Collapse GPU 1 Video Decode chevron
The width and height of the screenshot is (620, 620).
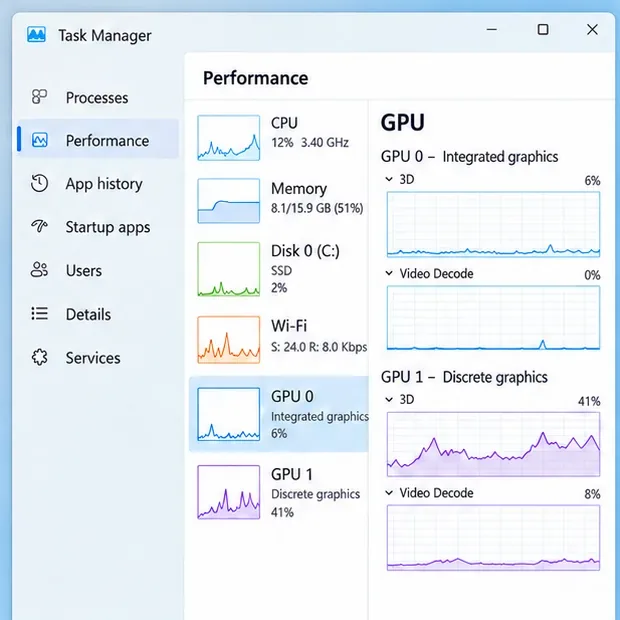[389, 493]
